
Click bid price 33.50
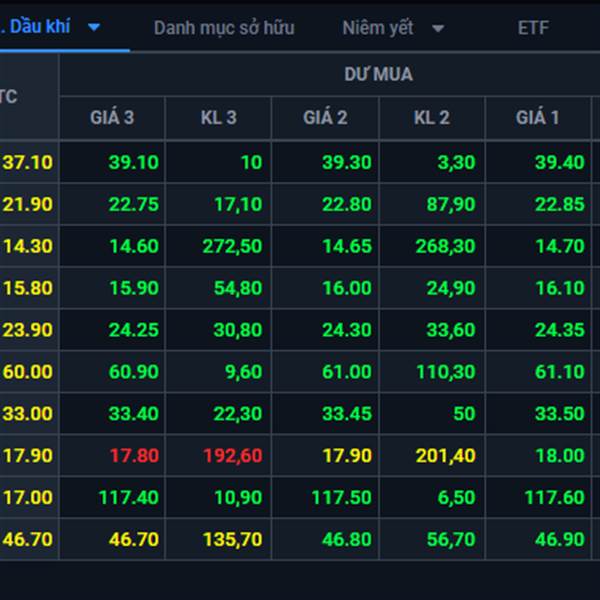[560, 414]
